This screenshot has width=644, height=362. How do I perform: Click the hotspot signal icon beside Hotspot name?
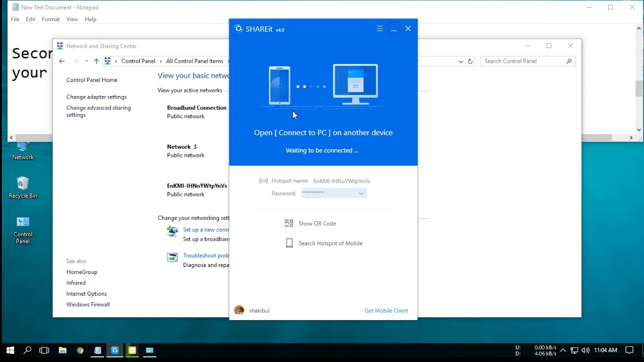coord(264,181)
